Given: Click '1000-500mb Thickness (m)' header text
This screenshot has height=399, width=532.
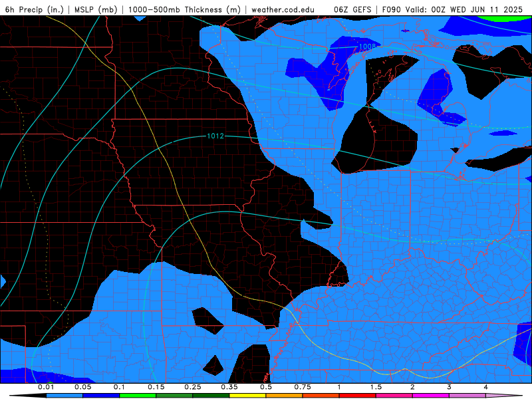Looking at the screenshot, I should tap(184, 9).
